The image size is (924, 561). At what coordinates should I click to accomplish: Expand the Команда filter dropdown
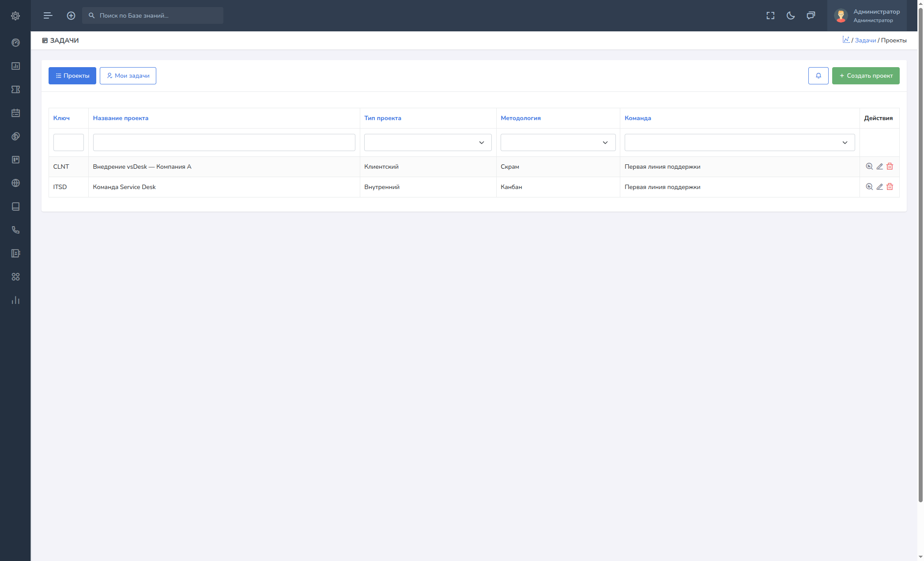[x=739, y=143]
